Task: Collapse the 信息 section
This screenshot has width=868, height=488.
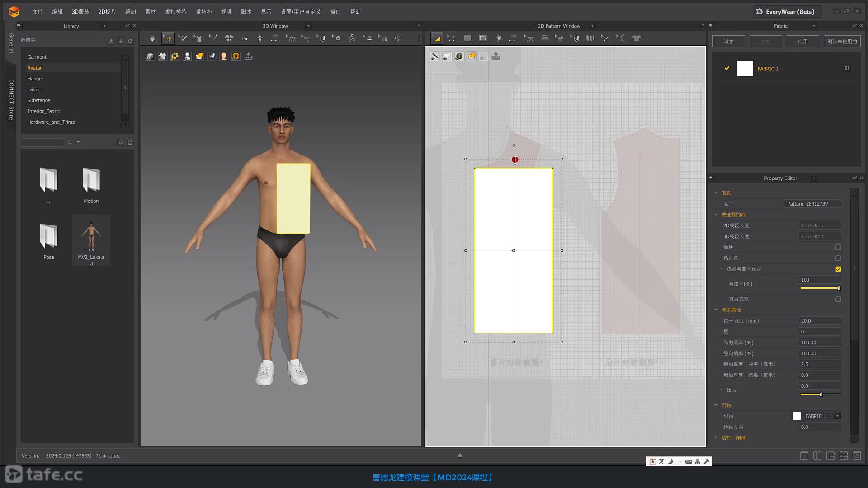Action: click(716, 193)
